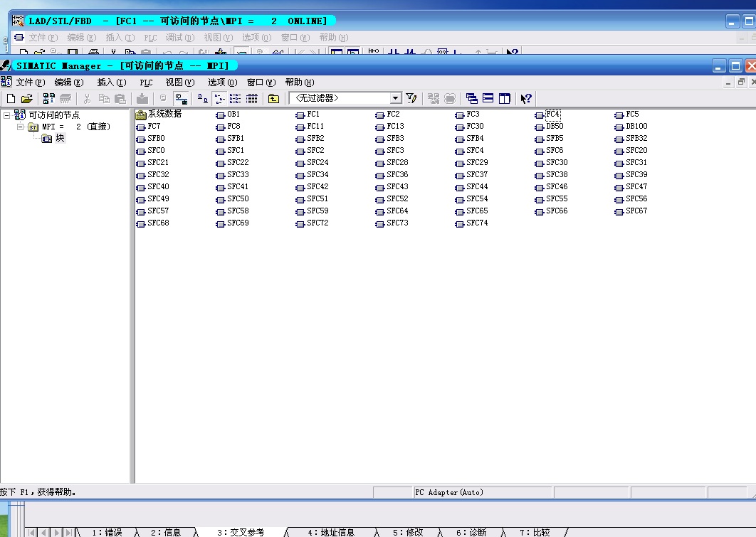Click the Tile Horizontally windows icon

click(x=488, y=99)
